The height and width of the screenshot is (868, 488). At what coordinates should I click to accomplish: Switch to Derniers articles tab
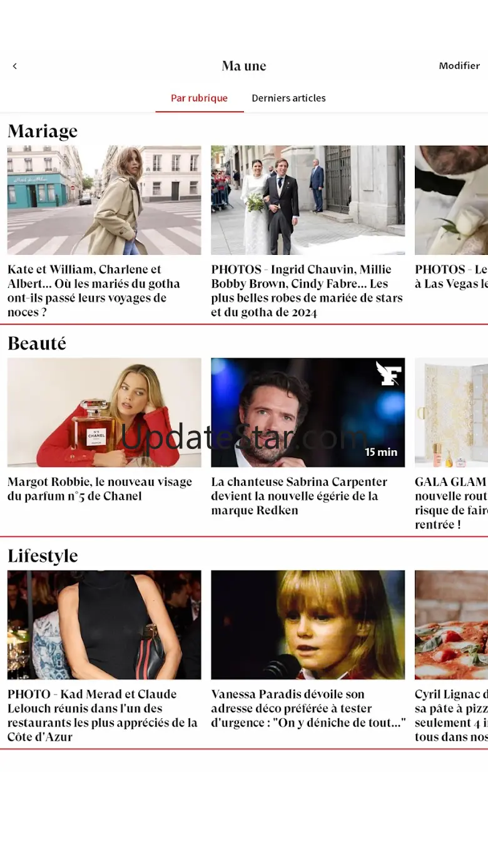(288, 98)
